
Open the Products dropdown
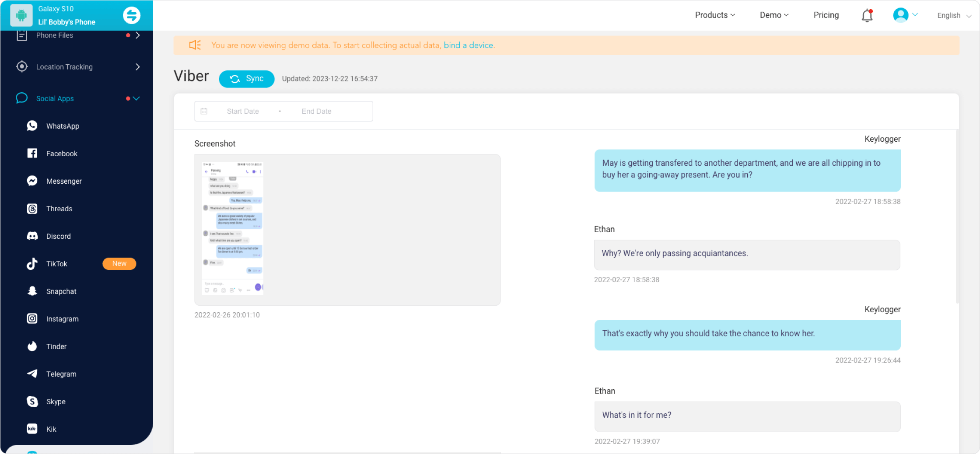[x=715, y=15]
